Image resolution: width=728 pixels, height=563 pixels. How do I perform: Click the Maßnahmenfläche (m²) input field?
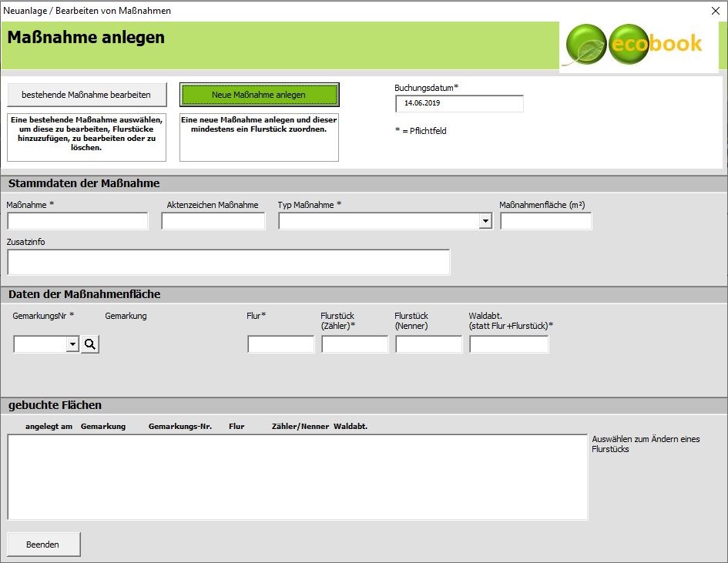click(x=546, y=222)
